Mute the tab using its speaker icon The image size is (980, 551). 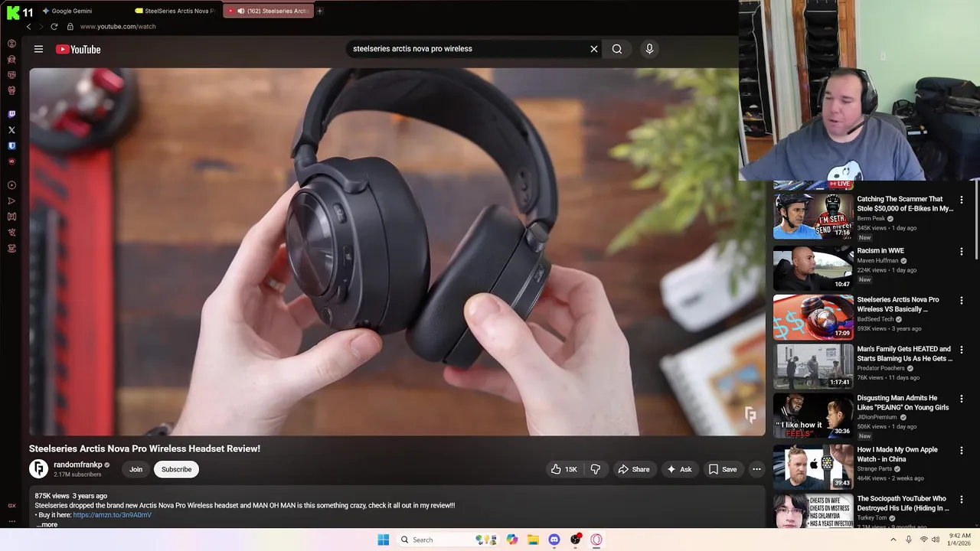pyautogui.click(x=241, y=11)
